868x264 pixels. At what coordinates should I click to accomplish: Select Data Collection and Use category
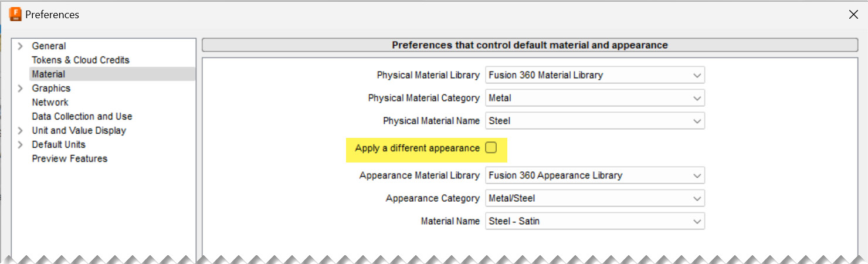pos(82,116)
